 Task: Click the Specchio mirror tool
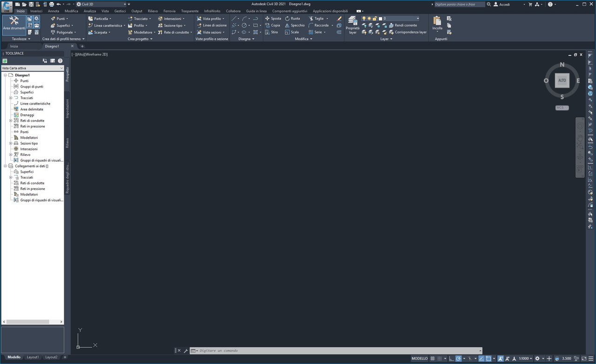(295, 25)
